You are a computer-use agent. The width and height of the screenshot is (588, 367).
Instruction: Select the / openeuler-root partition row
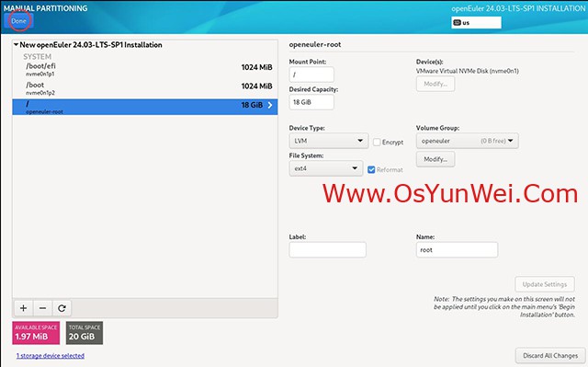coord(145,107)
